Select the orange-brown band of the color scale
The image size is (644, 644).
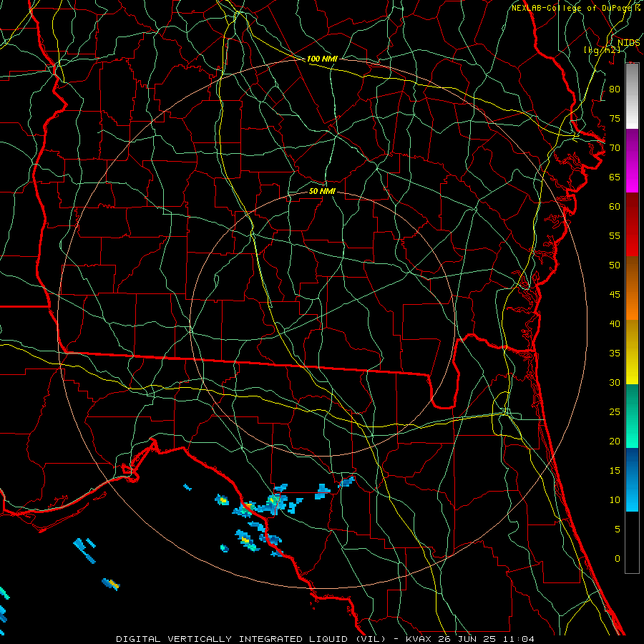632,288
